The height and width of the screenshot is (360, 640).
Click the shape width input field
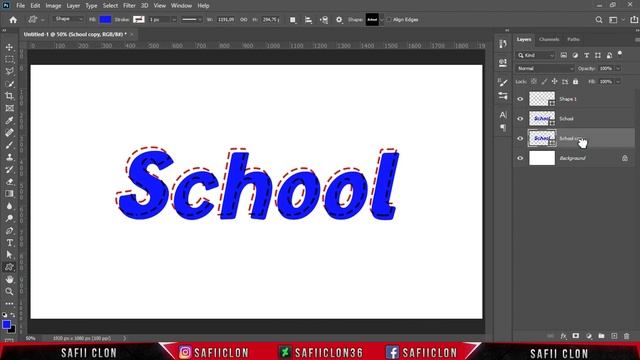(226, 20)
